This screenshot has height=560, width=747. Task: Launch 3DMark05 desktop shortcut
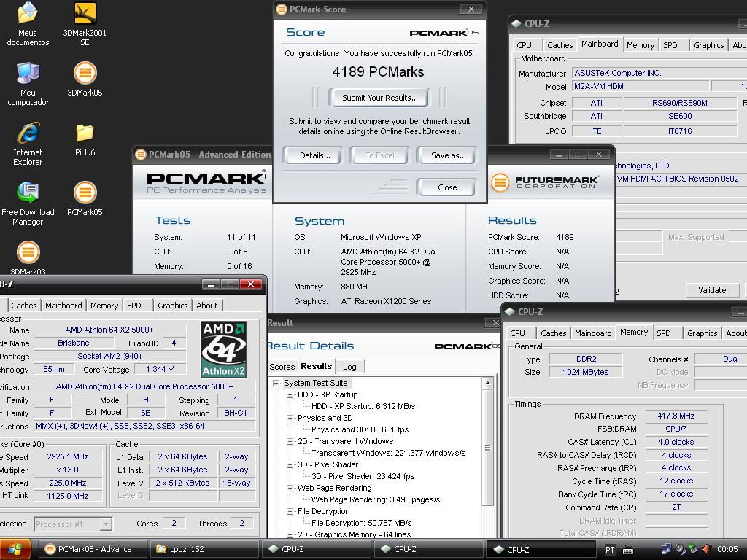(85, 79)
